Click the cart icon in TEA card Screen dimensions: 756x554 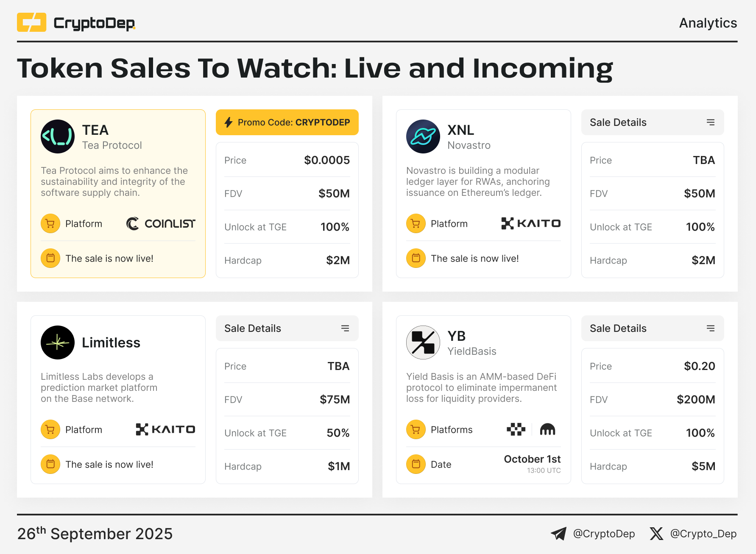50,223
